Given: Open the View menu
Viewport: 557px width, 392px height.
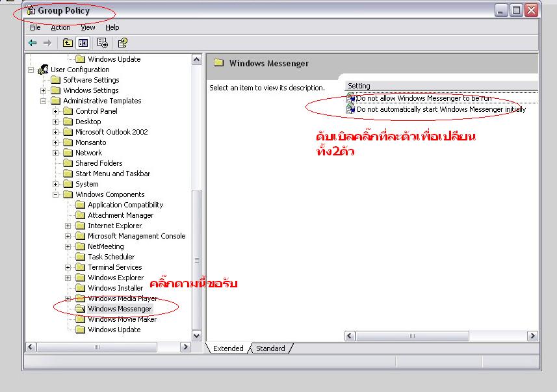Looking at the screenshot, I should (x=88, y=27).
